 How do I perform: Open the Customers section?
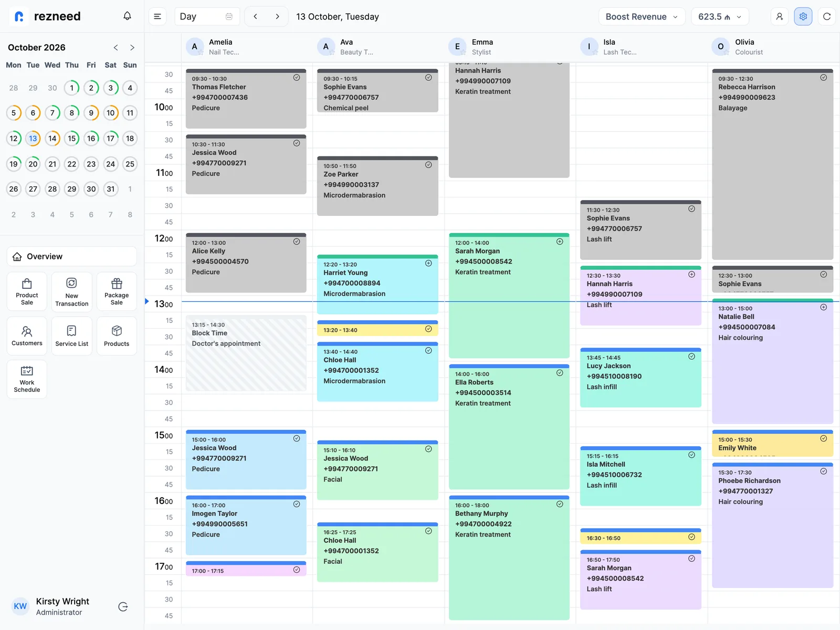point(27,336)
